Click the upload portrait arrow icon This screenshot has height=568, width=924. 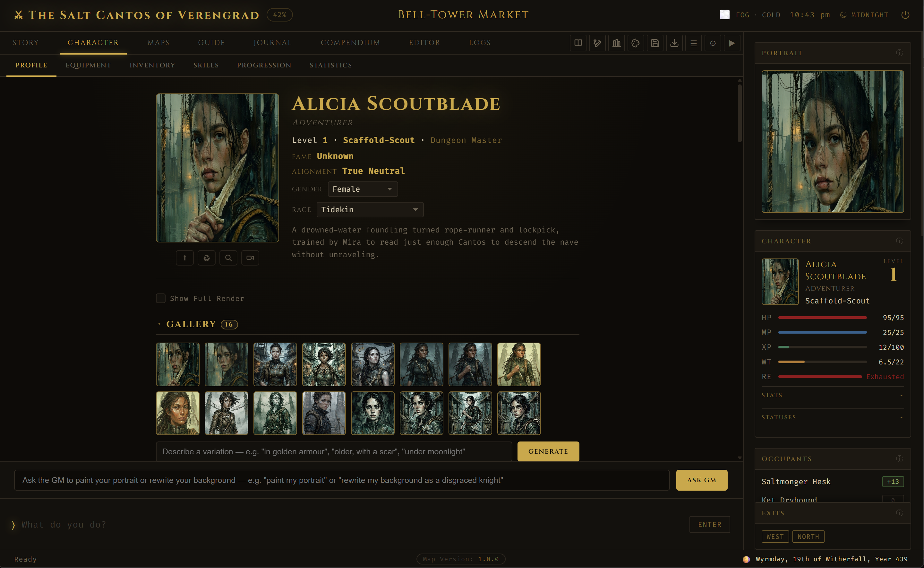pyautogui.click(x=185, y=258)
